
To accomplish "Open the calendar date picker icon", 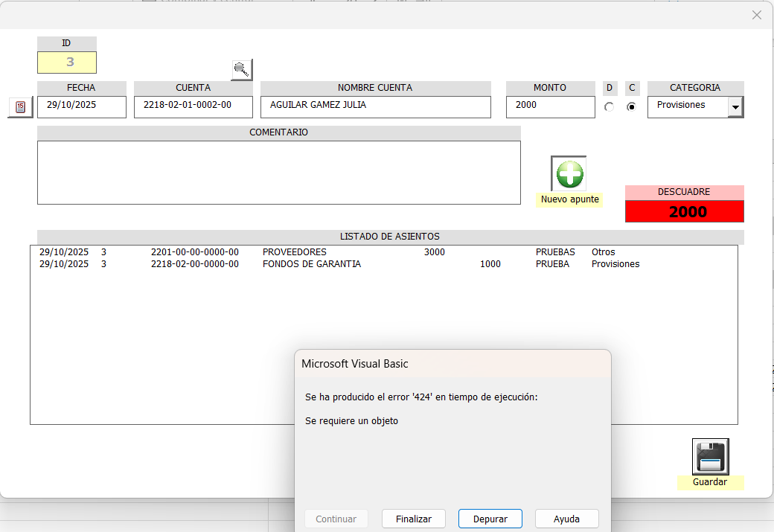I will pos(20,107).
